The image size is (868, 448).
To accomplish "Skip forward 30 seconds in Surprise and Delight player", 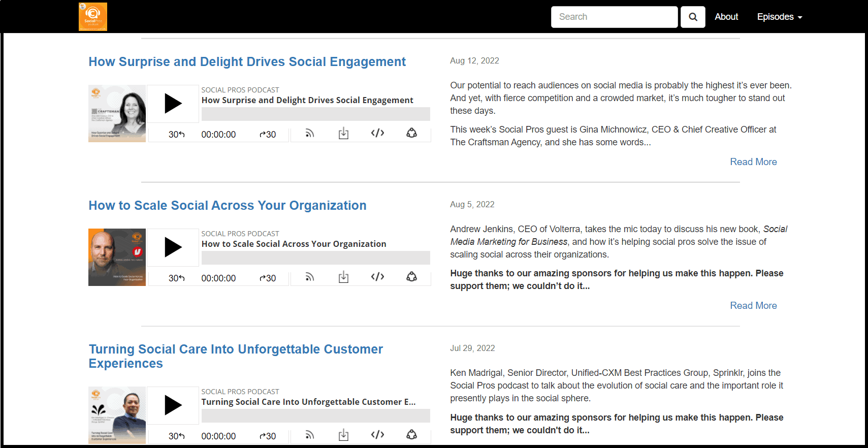I will pyautogui.click(x=268, y=135).
